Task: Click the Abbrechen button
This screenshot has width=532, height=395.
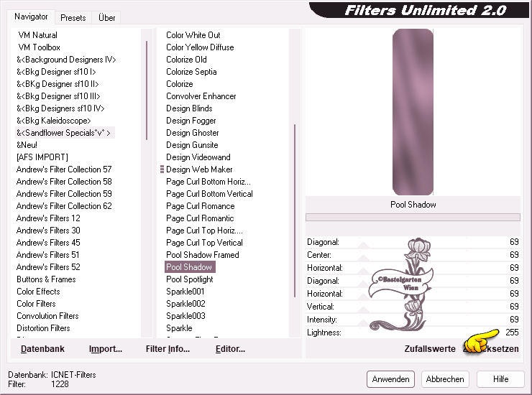Action: [445, 379]
